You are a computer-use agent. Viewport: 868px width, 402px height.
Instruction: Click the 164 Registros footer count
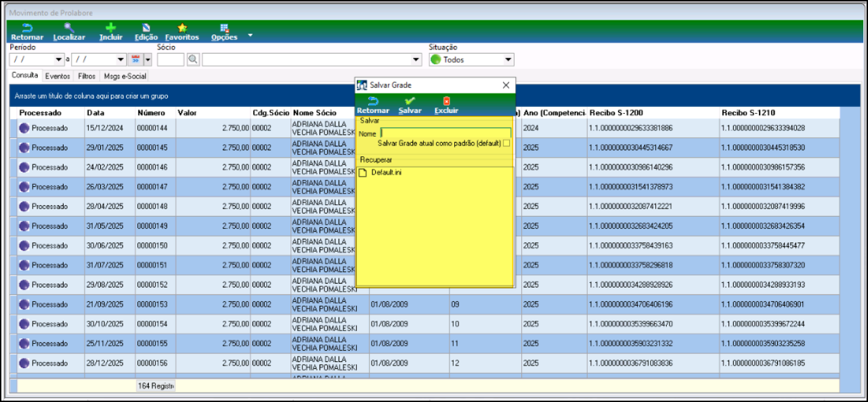155,386
